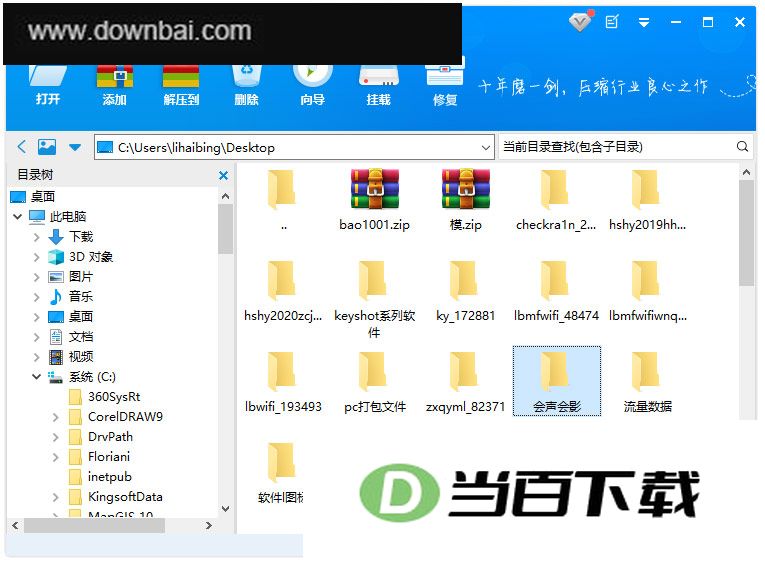This screenshot has width=765, height=564.
Task: Open the title bar main menu dropdown icon
Action: [644, 22]
